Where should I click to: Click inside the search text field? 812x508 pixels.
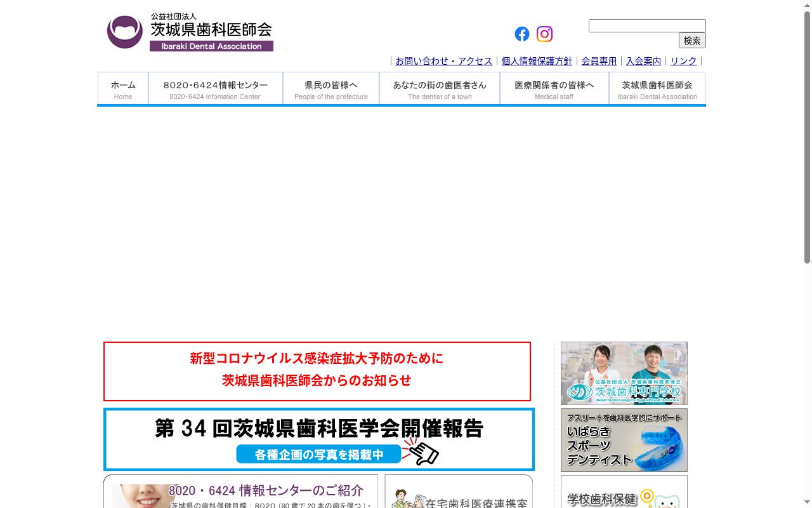coord(647,26)
